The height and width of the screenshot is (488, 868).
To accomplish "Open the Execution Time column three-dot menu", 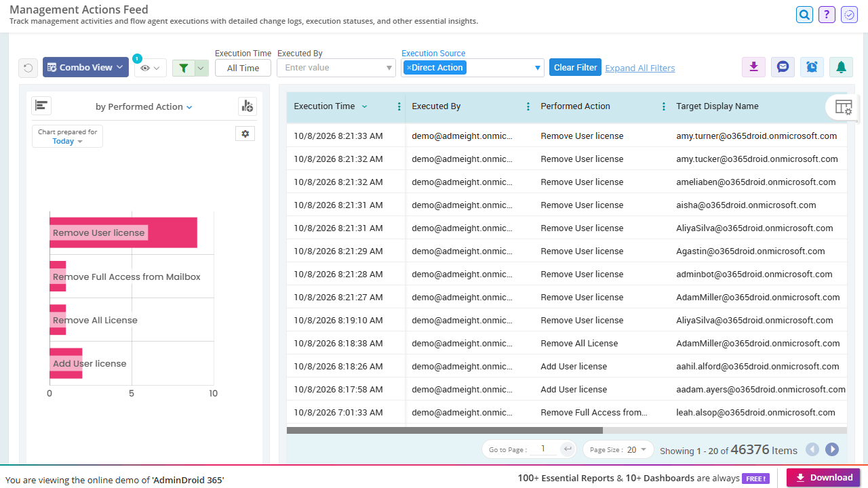I will (399, 106).
